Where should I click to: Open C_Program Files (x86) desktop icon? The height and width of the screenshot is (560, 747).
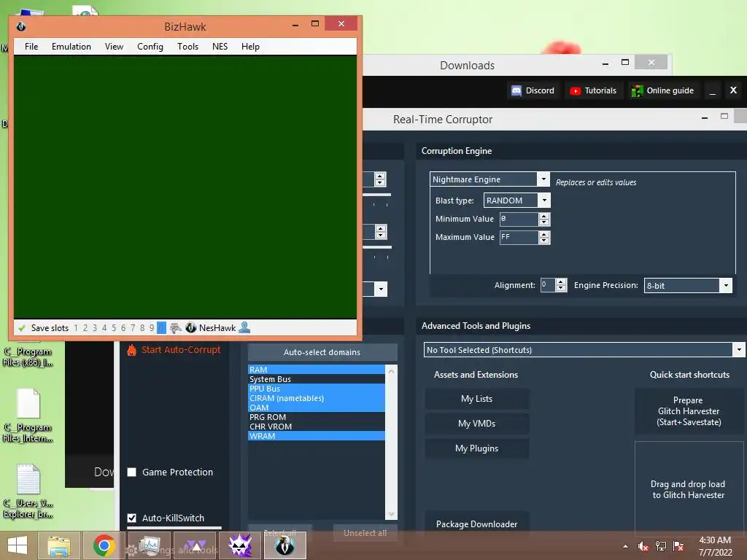(x=28, y=357)
